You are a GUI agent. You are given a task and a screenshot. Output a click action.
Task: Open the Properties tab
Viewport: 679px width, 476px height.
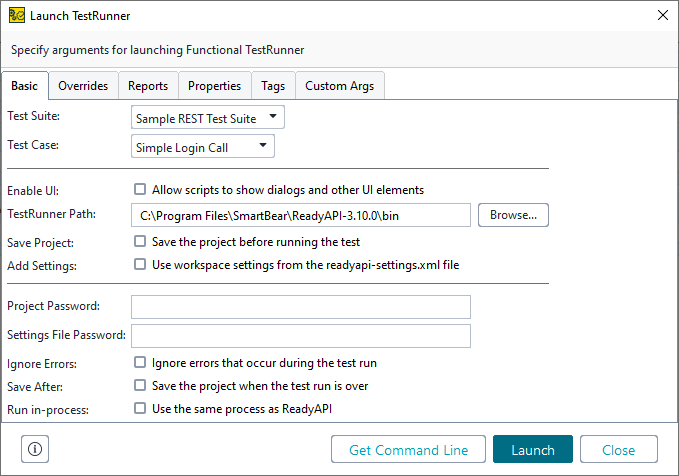pos(214,86)
